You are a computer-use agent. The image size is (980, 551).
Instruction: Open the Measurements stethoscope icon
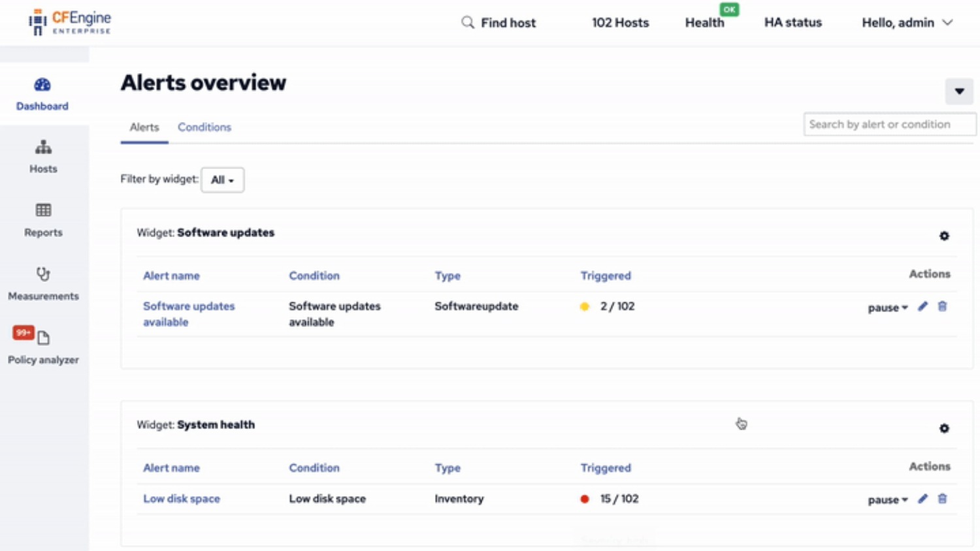[x=43, y=274]
